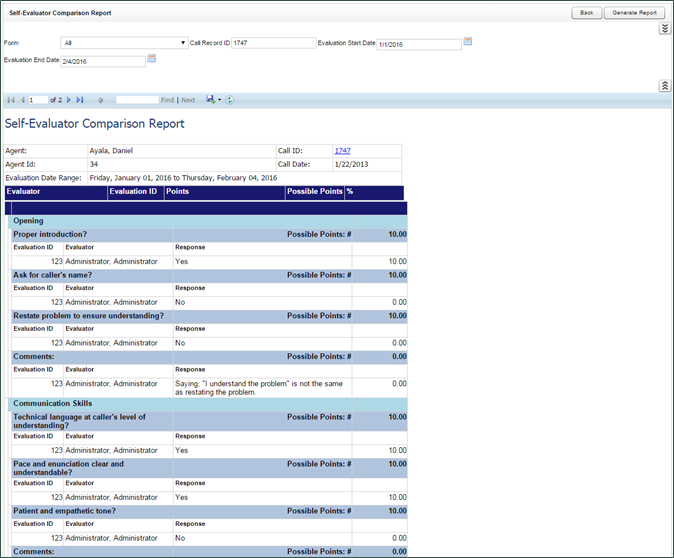Open the Form dropdown showing All
The height and width of the screenshot is (558, 674).
click(x=124, y=43)
